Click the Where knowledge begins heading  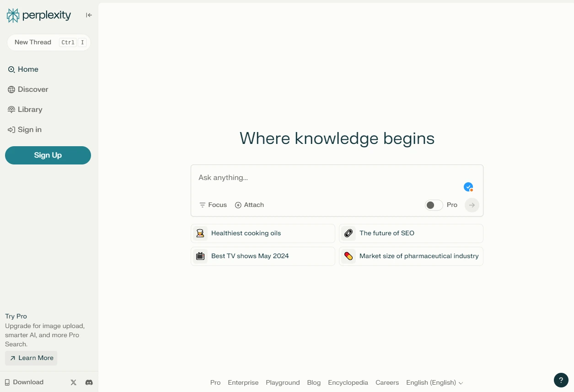click(x=337, y=138)
